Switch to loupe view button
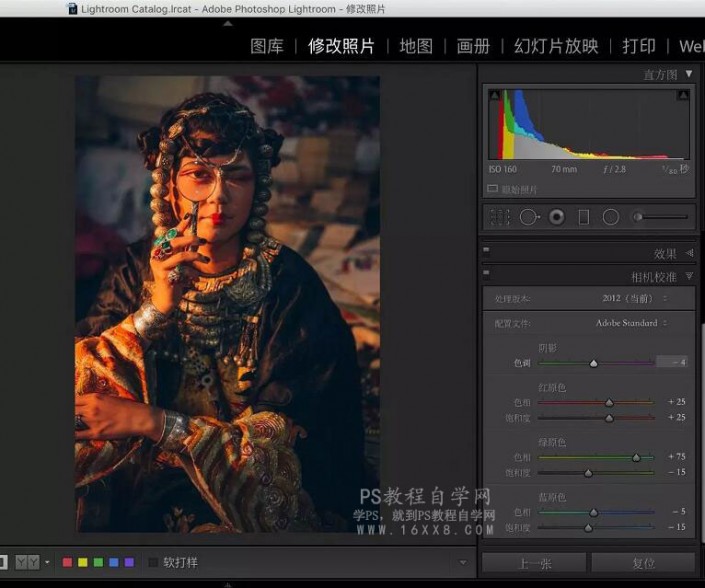 click(x=4, y=562)
